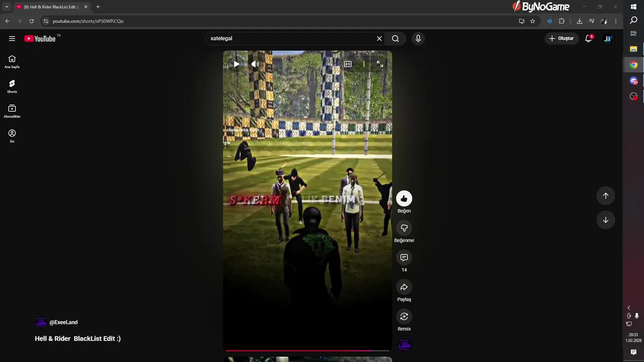
Task: Play the Shorts video
Action: click(x=236, y=64)
